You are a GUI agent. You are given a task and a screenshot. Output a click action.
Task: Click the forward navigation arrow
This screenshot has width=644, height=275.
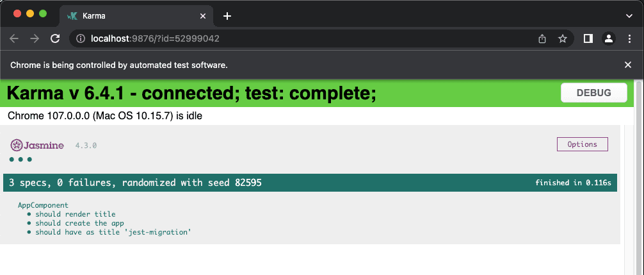pos(35,38)
